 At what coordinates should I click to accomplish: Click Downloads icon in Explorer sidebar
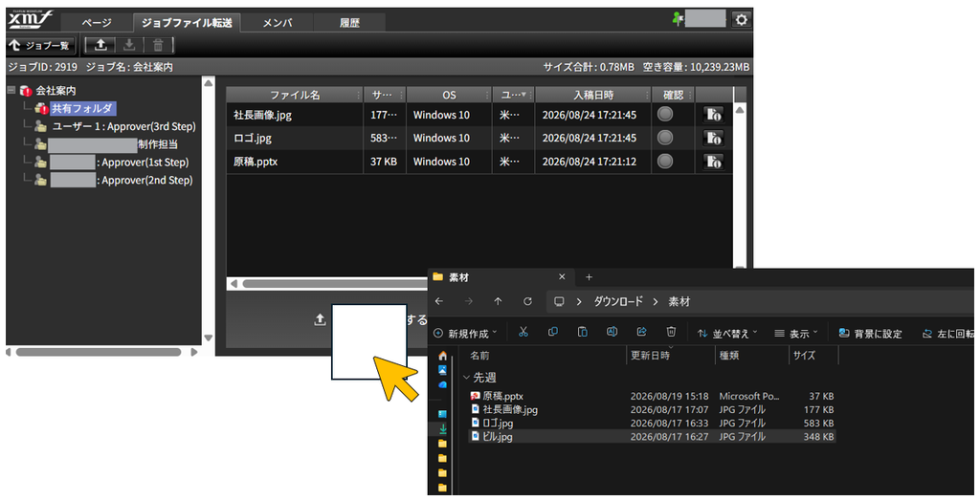442,428
